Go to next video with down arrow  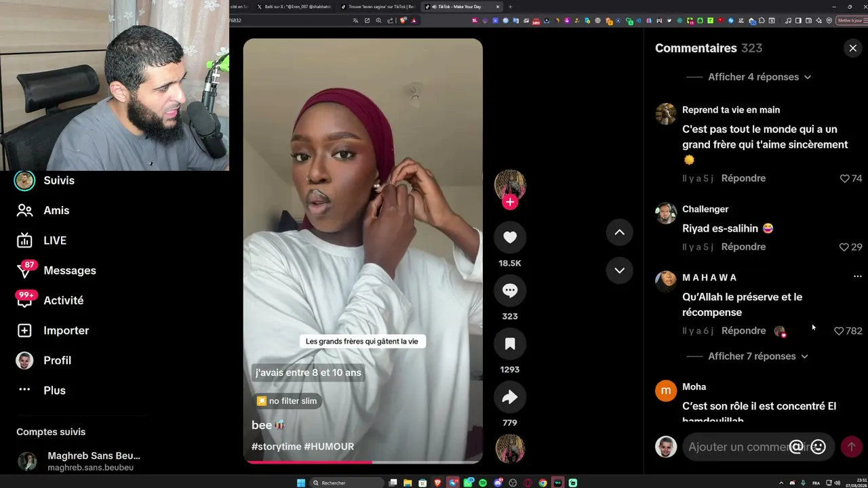click(x=619, y=270)
